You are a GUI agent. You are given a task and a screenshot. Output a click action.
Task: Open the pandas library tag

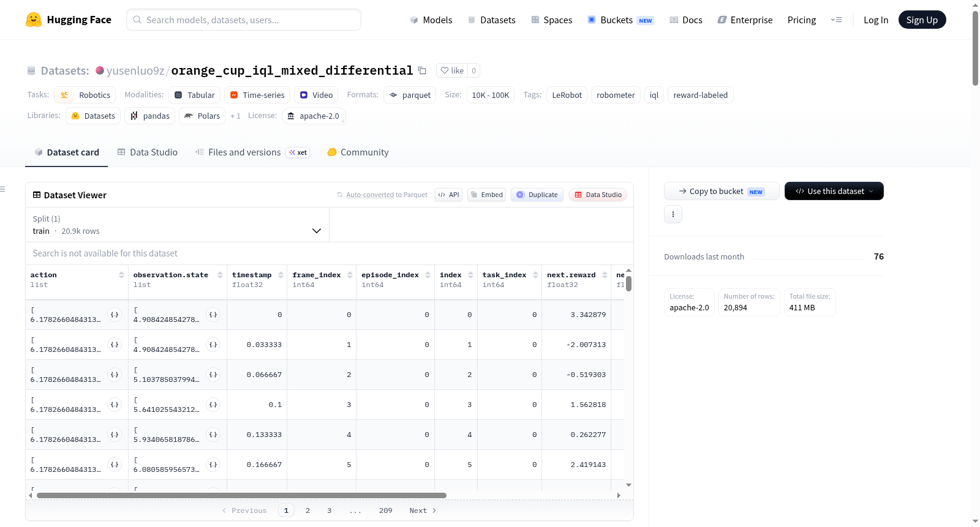(150, 116)
